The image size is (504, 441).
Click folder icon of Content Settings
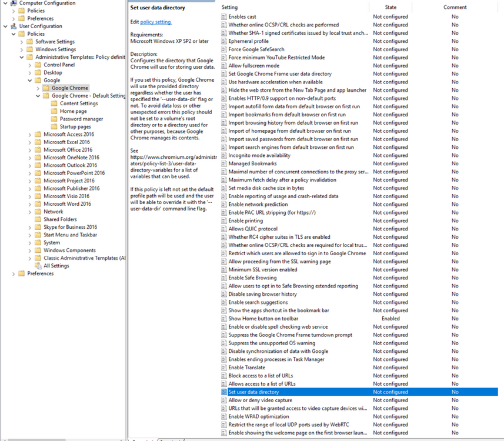click(x=54, y=103)
